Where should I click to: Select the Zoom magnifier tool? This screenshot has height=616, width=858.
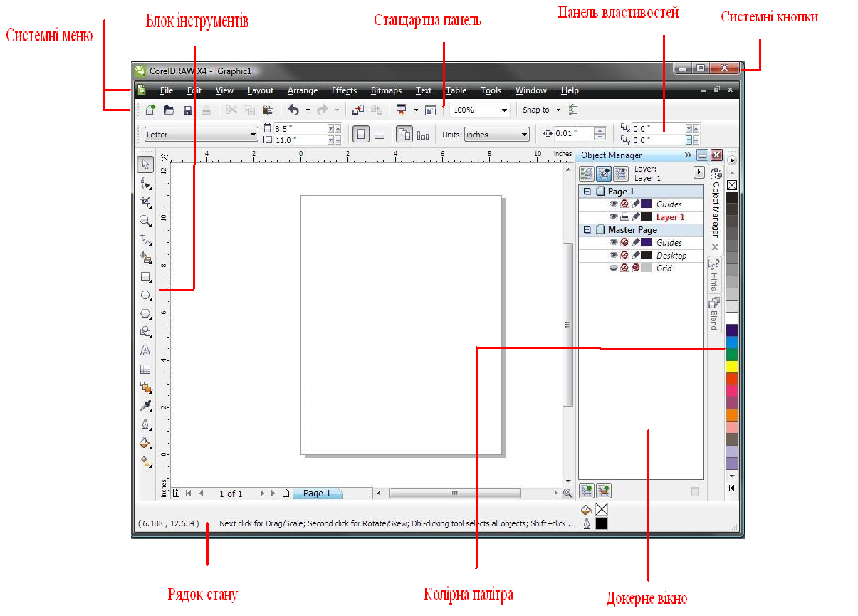(x=145, y=220)
